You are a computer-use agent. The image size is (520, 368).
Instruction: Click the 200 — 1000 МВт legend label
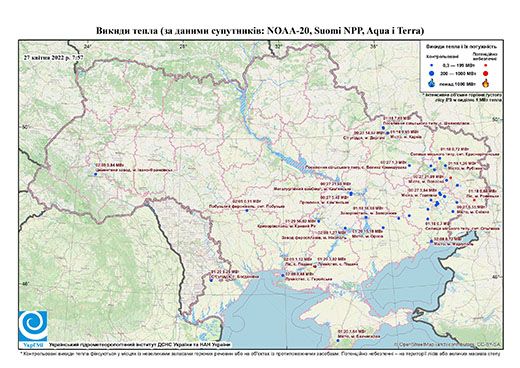[458, 73]
